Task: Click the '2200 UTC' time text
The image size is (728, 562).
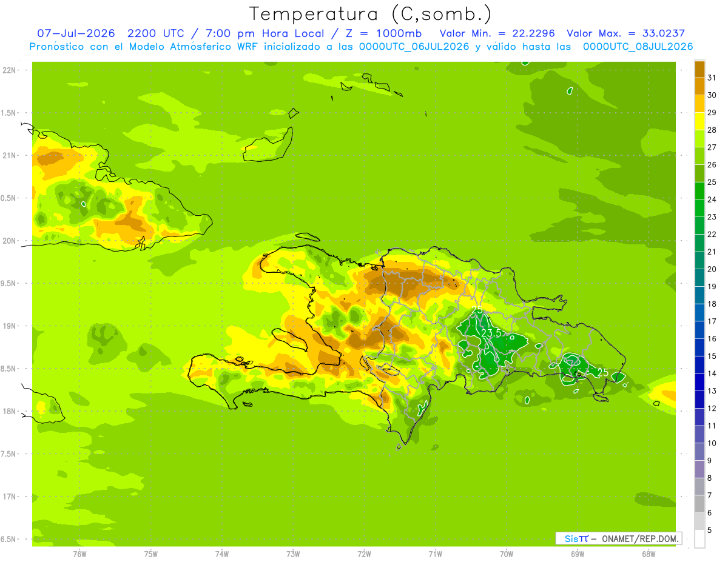Action: [x=155, y=33]
